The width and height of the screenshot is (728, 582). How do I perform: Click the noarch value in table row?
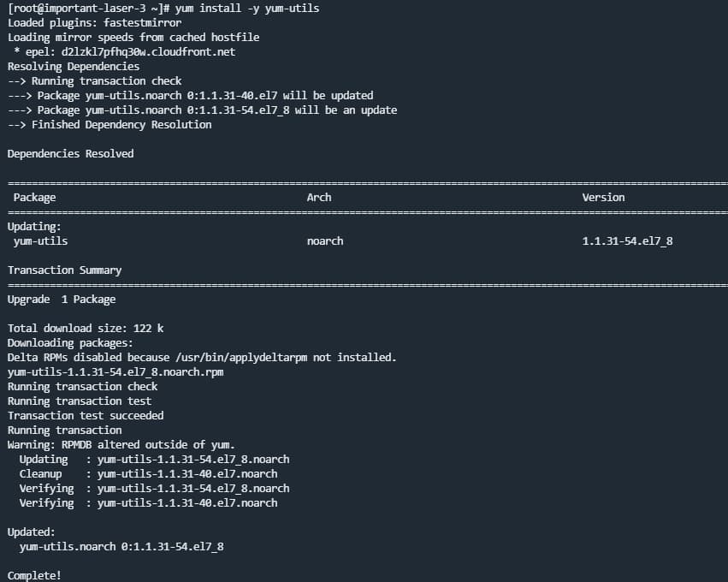(x=325, y=241)
